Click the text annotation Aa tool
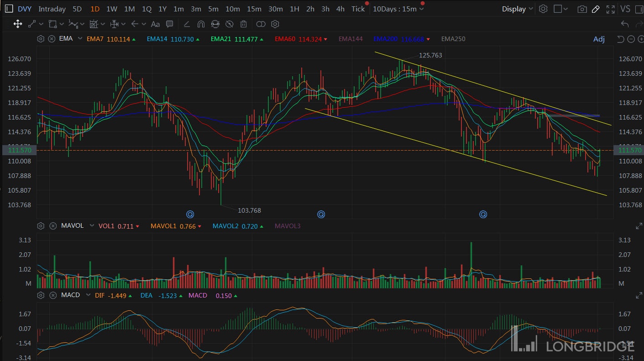 pos(155,24)
